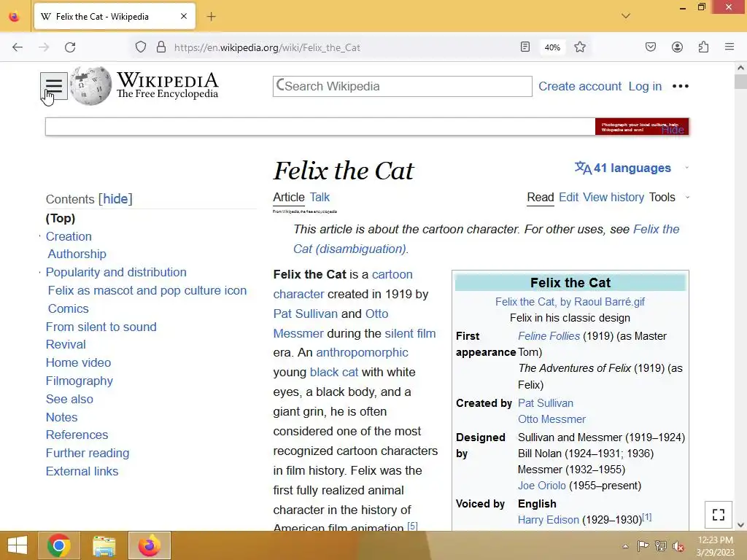The image size is (747, 560).
Task: Open the View history tab
Action: (614, 197)
